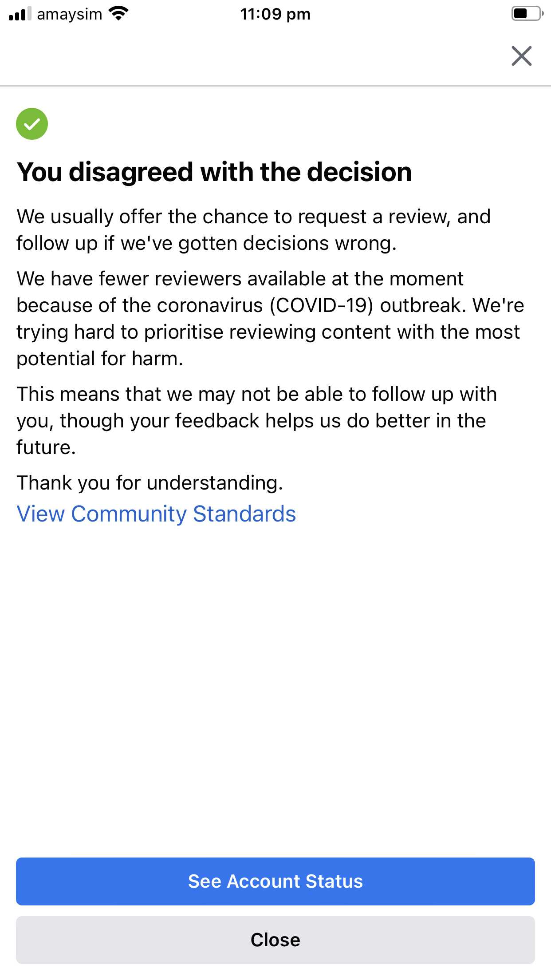Screen dimensions: 551x980
Task: Open the View Community Standards link
Action: point(156,514)
